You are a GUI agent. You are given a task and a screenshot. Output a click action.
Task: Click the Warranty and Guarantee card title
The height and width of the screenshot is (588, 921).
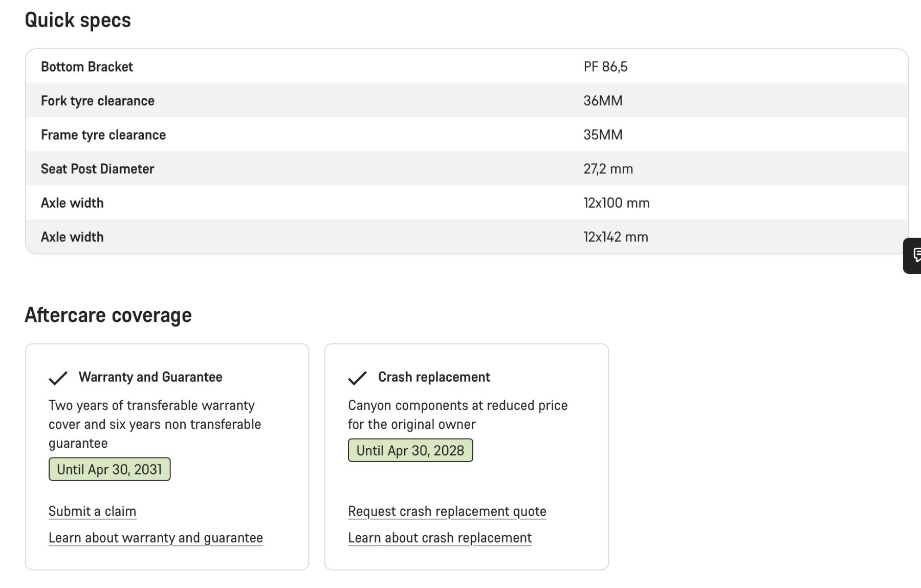tap(150, 377)
